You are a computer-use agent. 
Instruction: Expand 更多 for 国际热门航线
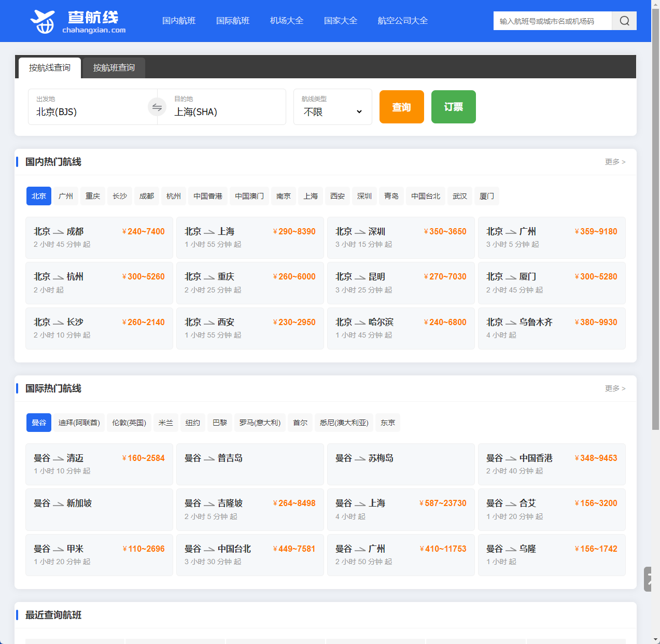click(x=615, y=388)
